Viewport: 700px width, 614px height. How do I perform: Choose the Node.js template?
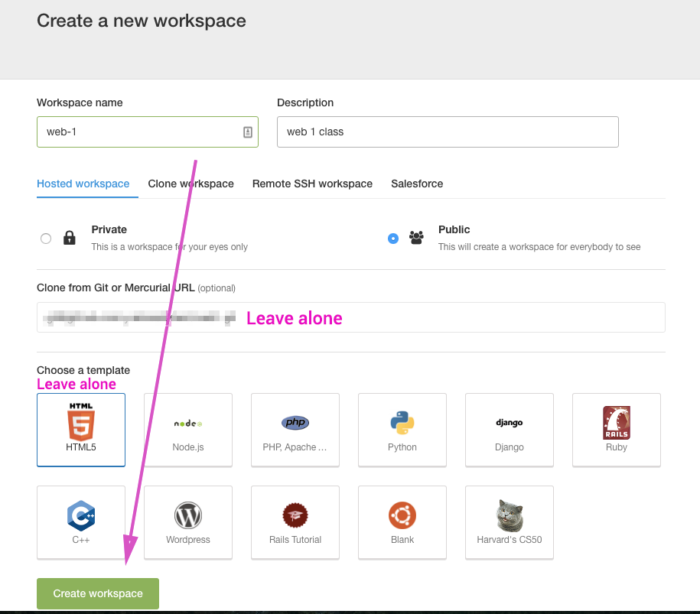(188, 430)
